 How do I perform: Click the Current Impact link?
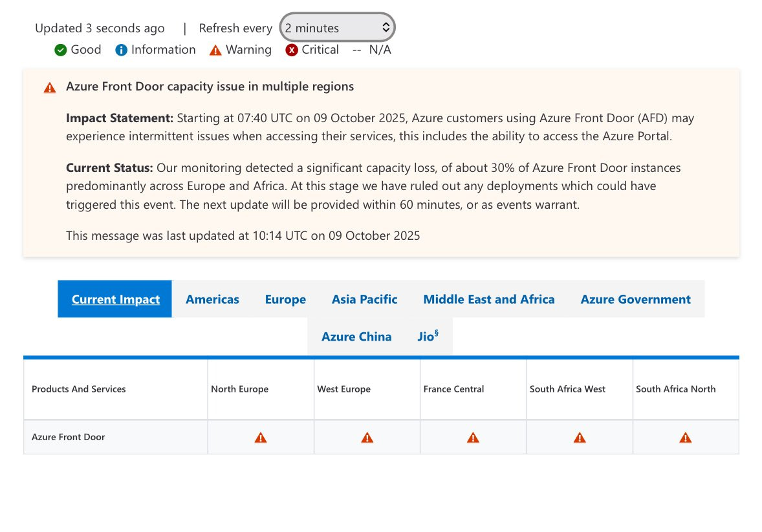click(114, 299)
